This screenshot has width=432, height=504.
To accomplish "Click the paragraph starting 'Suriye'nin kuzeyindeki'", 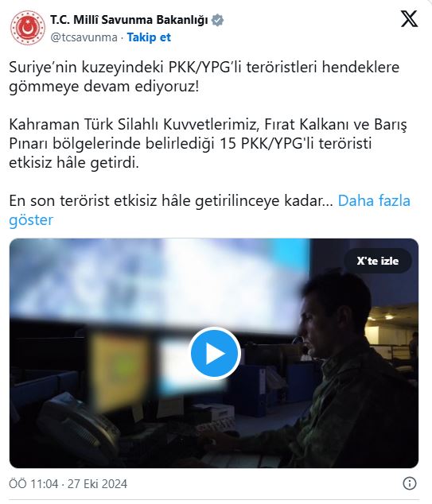I will click(x=204, y=77).
